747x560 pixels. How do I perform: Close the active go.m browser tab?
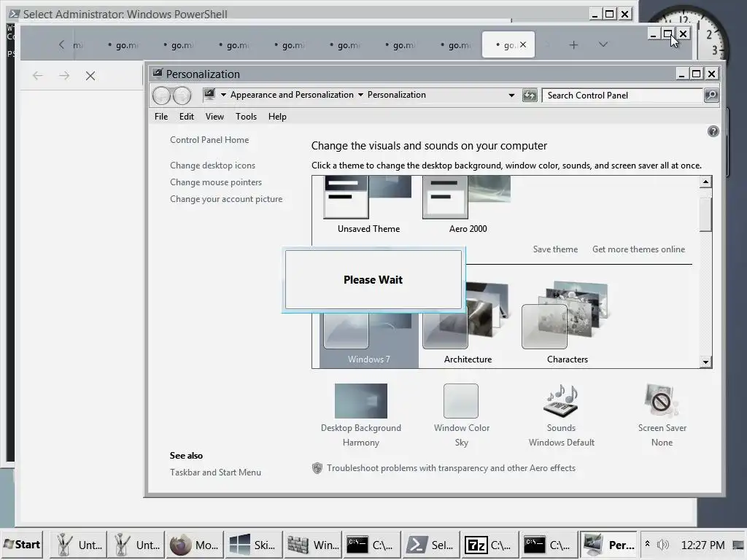pos(523,44)
